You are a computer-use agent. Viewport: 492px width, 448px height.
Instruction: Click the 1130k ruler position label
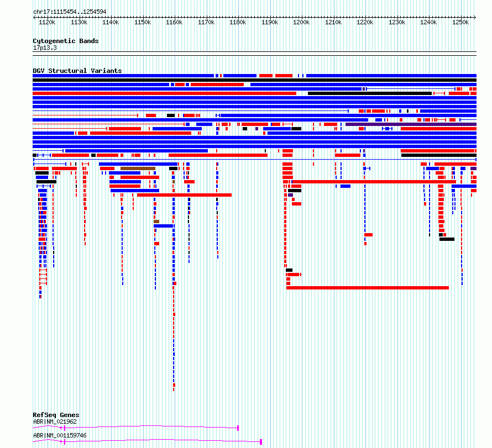tap(79, 22)
